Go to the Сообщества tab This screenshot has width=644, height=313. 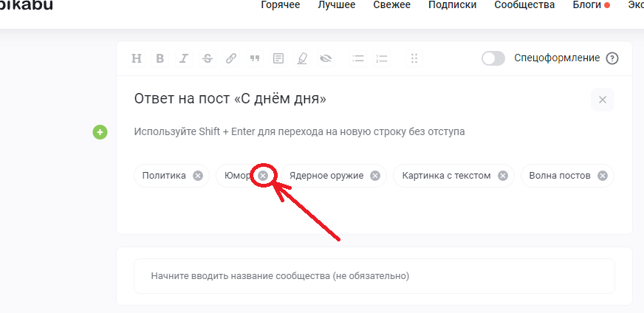(x=527, y=5)
